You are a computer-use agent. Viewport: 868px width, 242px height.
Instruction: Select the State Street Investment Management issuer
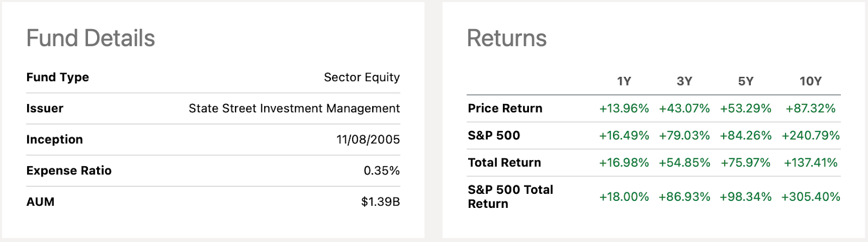pos(294,108)
